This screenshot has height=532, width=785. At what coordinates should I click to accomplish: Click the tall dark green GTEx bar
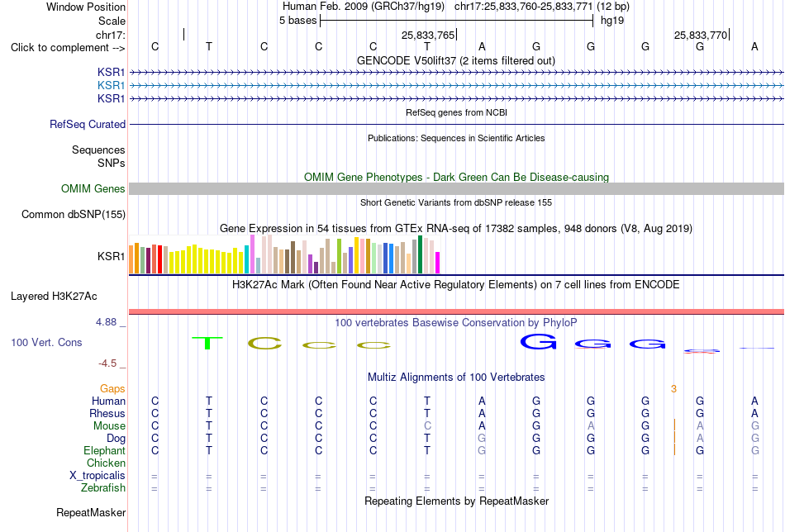[420, 254]
